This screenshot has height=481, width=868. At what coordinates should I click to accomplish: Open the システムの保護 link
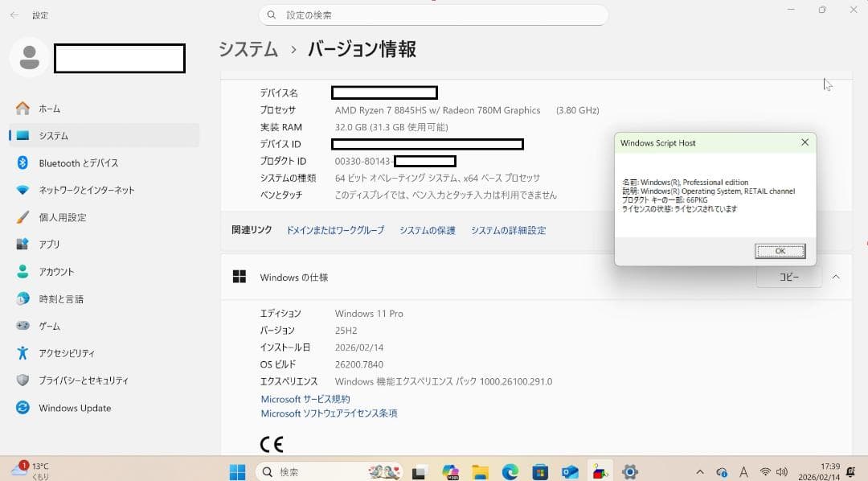[x=428, y=231]
